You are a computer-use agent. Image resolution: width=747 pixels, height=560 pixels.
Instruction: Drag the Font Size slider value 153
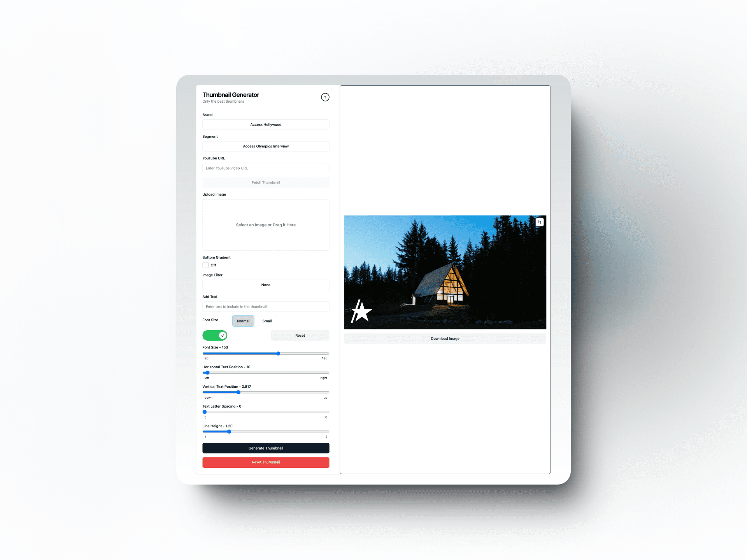[x=278, y=353]
